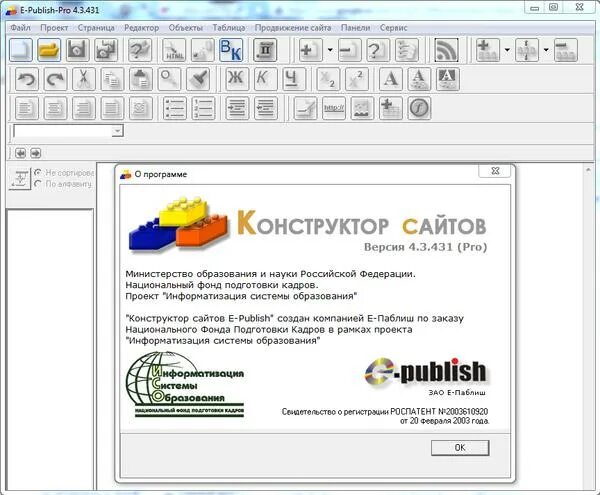Insert a bulleted list
The image size is (600, 495).
coord(174,108)
